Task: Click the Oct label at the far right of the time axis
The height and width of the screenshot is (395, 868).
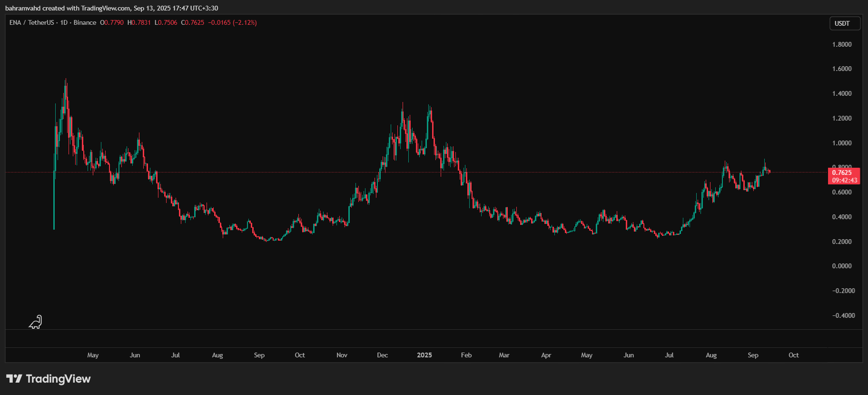Action: [793, 355]
